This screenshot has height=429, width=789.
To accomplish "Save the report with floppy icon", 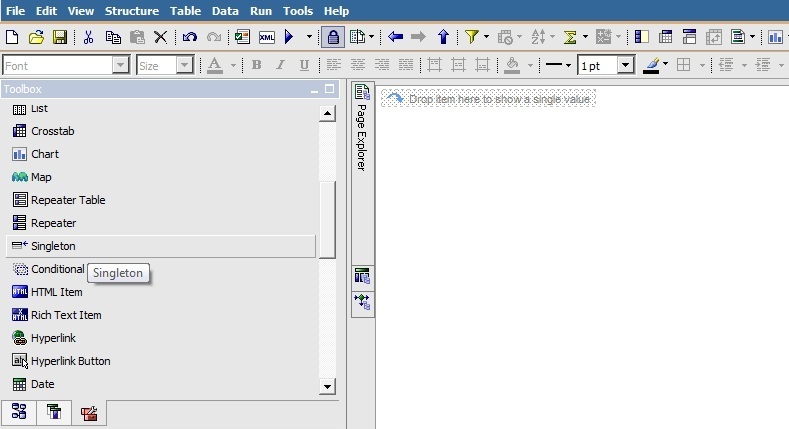I will [59, 37].
